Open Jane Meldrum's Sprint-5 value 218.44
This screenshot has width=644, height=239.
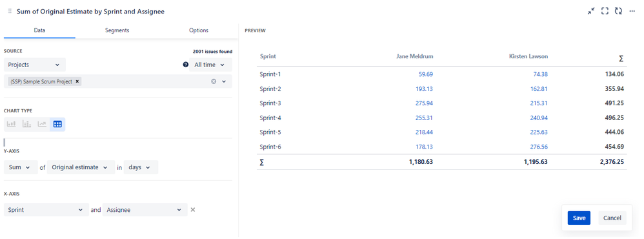click(424, 132)
